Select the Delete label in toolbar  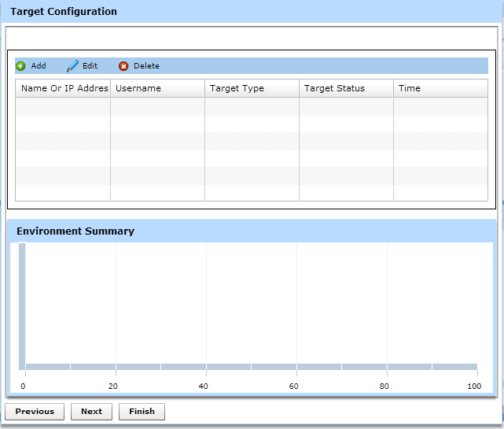[x=146, y=65]
